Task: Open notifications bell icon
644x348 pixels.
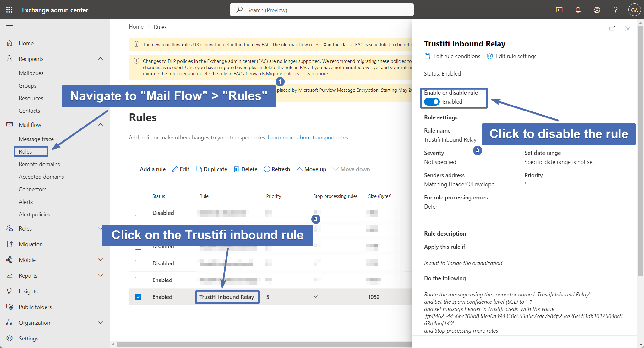Action: click(x=578, y=10)
